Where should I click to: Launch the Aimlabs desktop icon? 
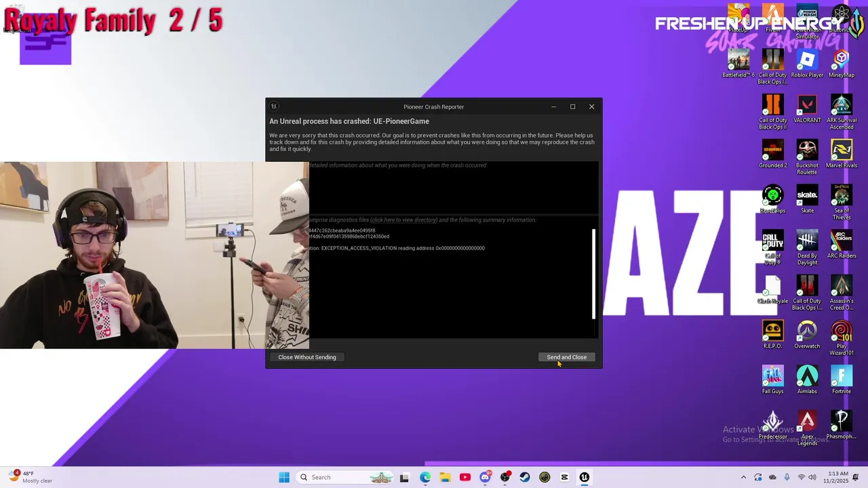[x=807, y=380]
